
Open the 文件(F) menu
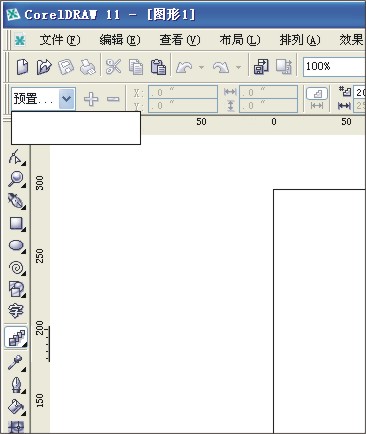click(60, 40)
